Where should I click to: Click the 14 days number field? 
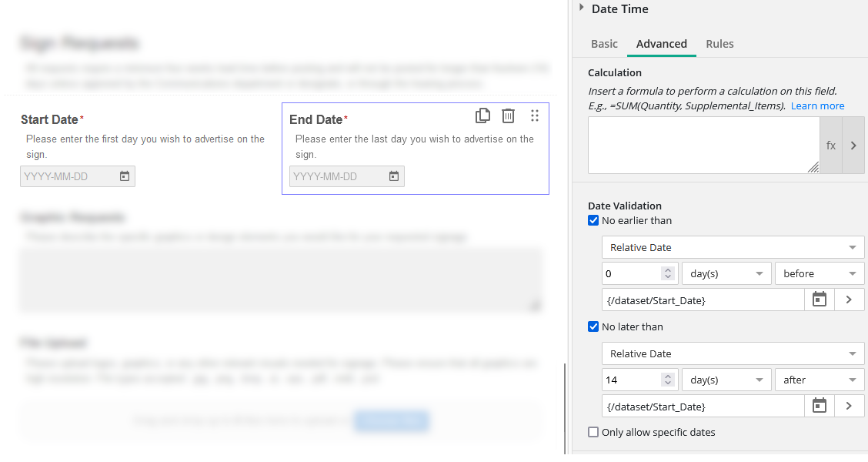[631, 380]
